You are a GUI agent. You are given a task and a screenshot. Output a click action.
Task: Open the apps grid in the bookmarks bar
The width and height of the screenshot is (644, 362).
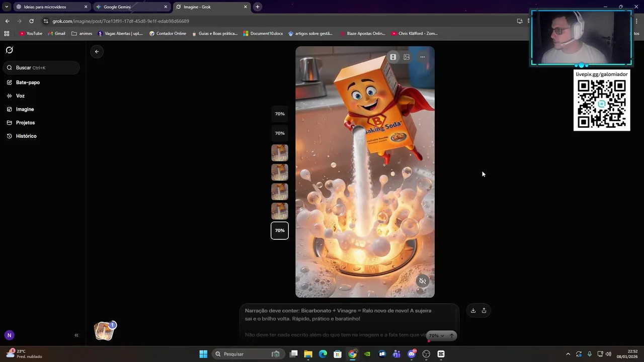(7, 34)
